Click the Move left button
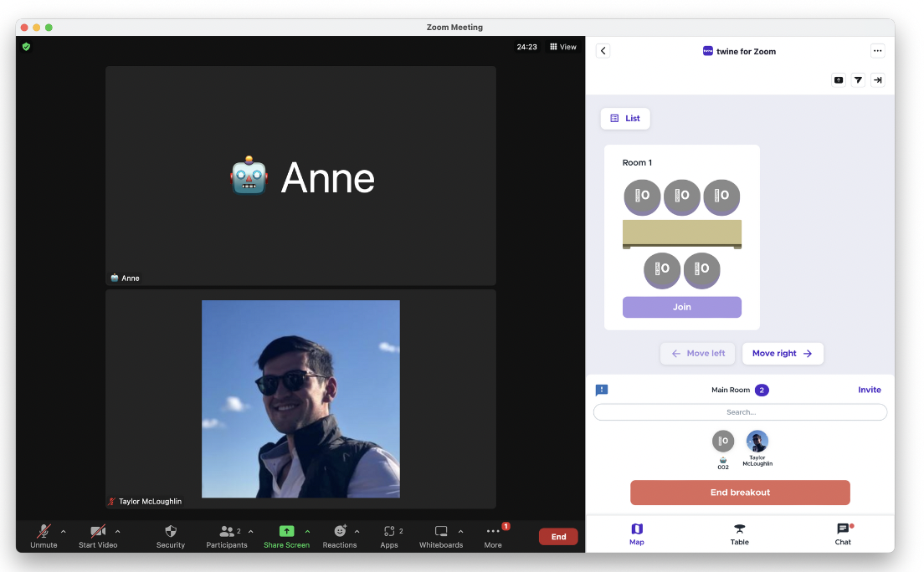The image size is (924, 572). (698, 354)
